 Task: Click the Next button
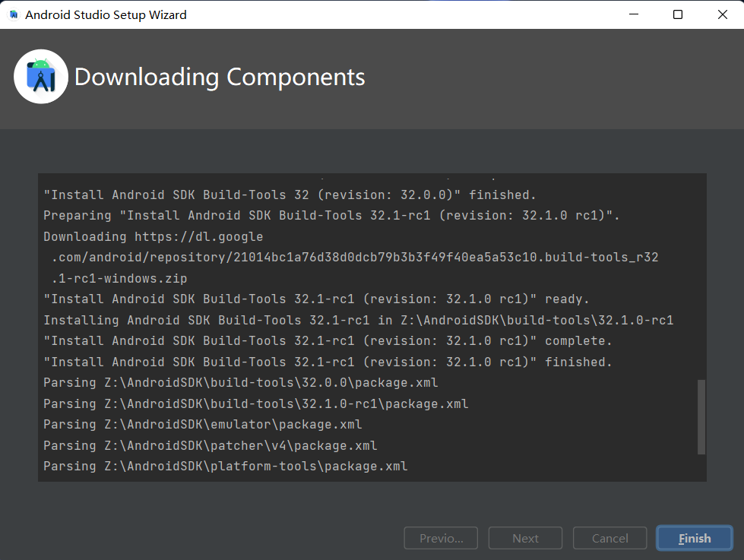tap(525, 538)
